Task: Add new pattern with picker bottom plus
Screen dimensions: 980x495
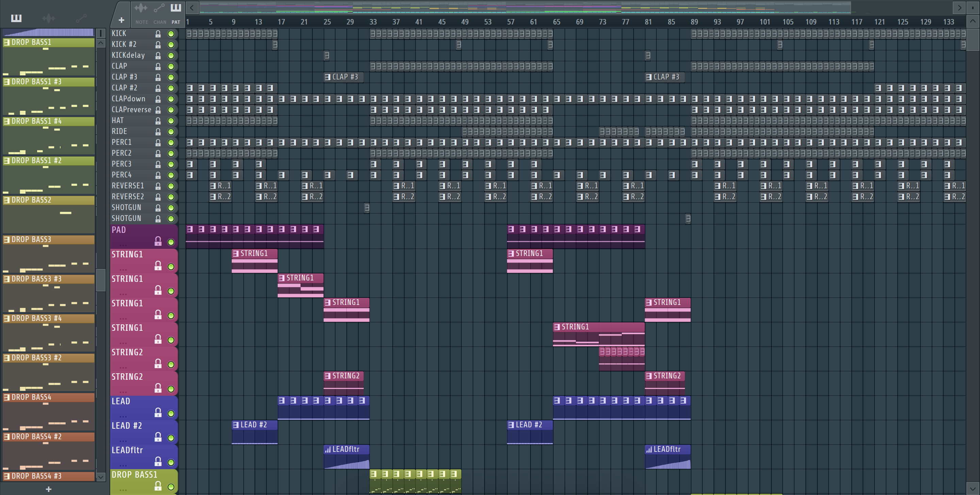Action: (48, 489)
